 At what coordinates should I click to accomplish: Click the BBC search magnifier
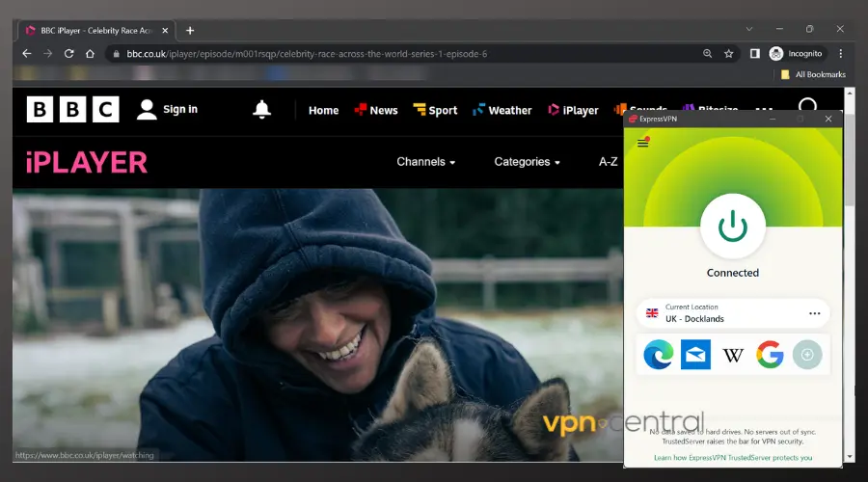(807, 105)
